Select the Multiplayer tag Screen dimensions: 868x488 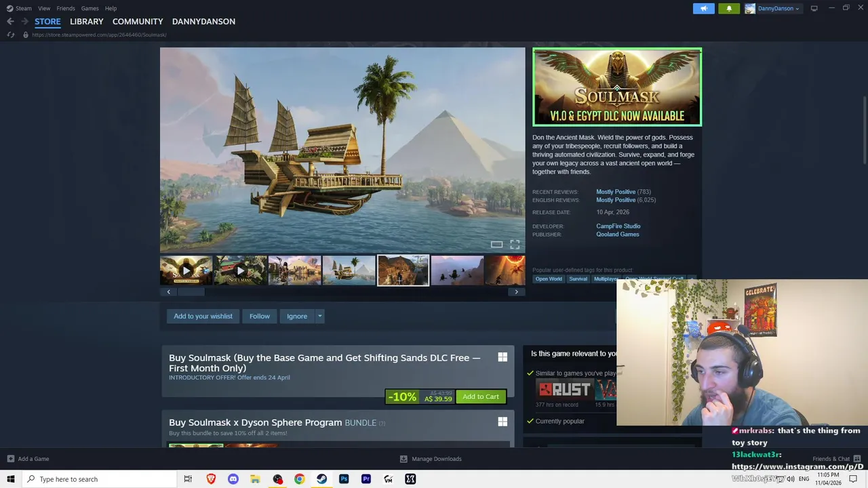tap(606, 279)
